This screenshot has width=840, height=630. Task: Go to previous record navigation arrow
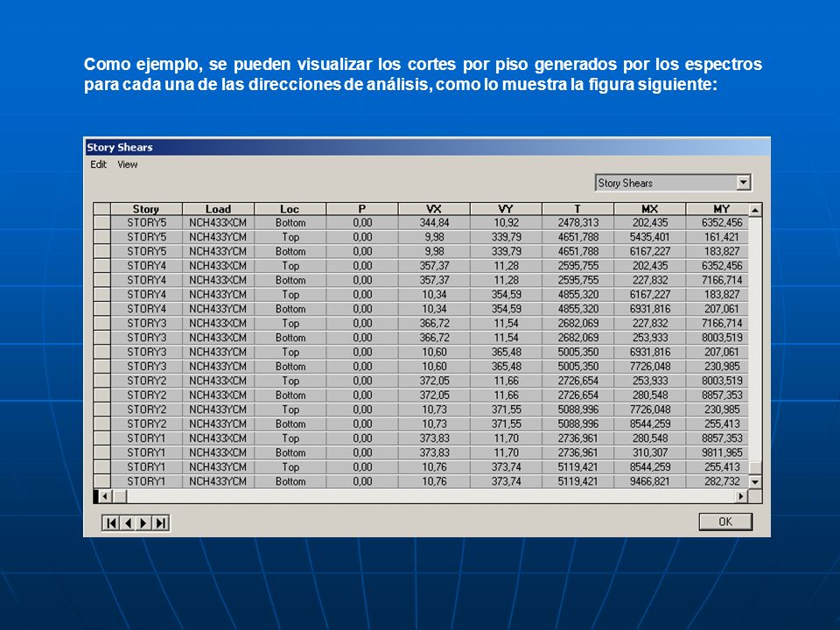click(x=128, y=523)
